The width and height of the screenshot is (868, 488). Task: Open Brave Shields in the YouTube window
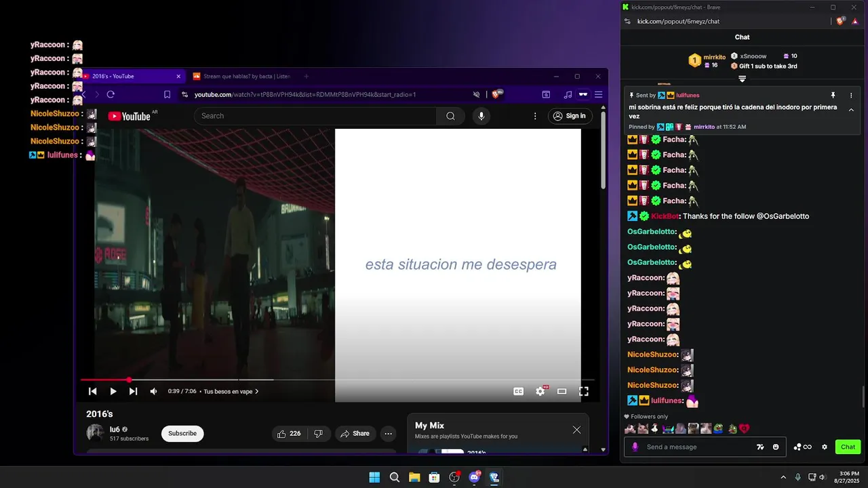(x=496, y=94)
